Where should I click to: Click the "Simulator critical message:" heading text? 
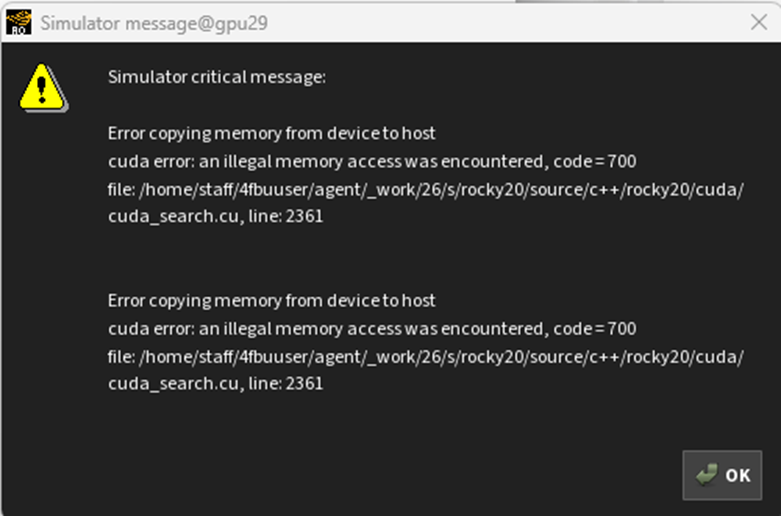217,77
